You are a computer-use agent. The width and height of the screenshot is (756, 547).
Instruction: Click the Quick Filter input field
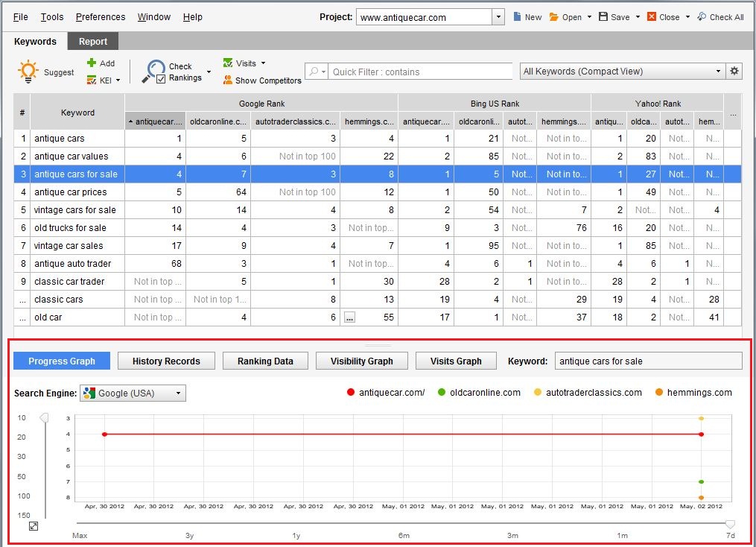(x=420, y=72)
